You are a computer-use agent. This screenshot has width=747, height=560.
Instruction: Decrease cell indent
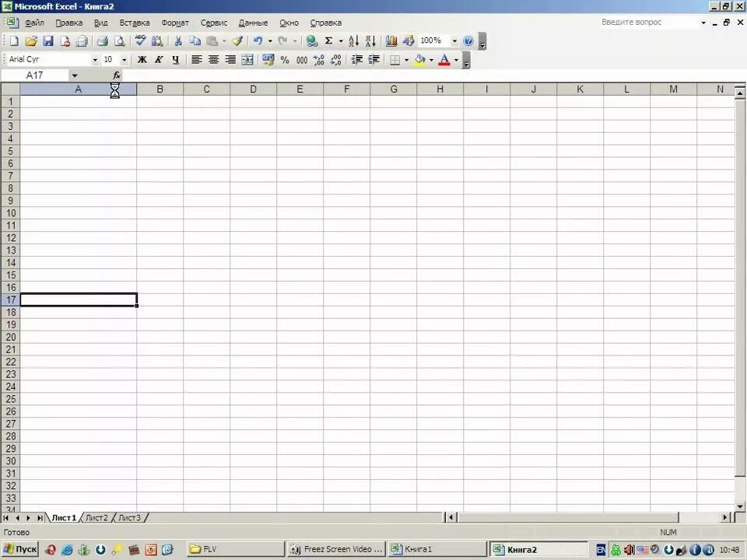pos(357,60)
